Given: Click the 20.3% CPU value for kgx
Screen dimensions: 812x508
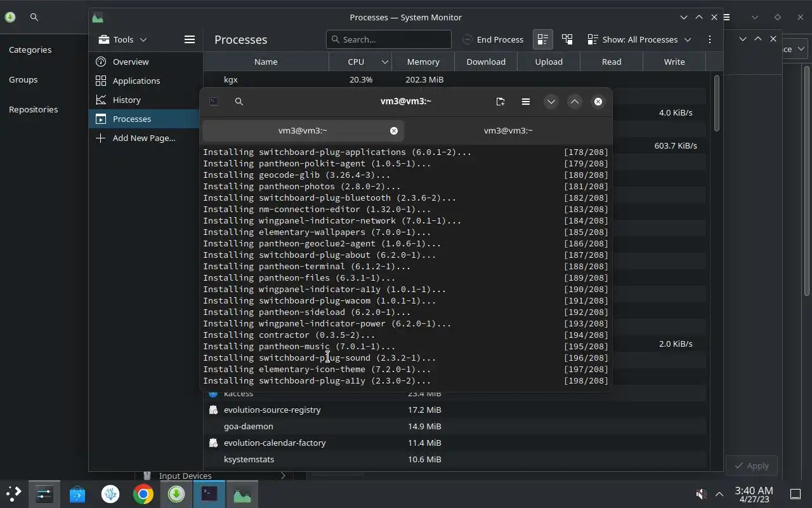Looking at the screenshot, I should [x=360, y=79].
